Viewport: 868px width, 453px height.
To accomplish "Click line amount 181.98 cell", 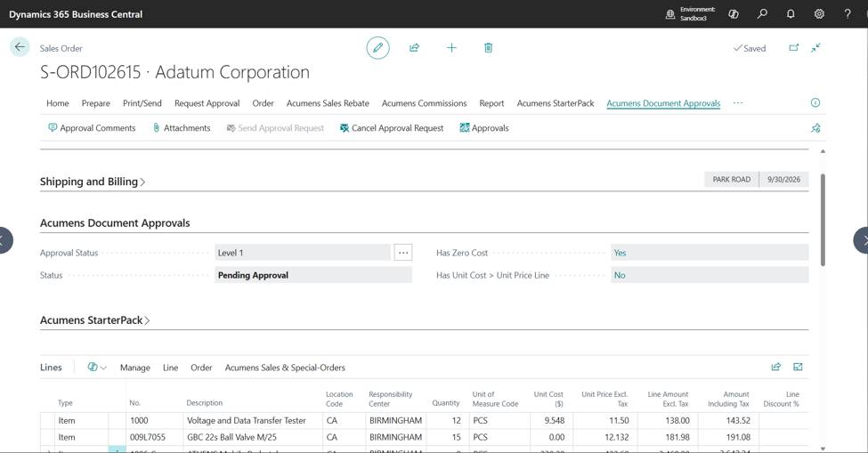I will (667, 437).
